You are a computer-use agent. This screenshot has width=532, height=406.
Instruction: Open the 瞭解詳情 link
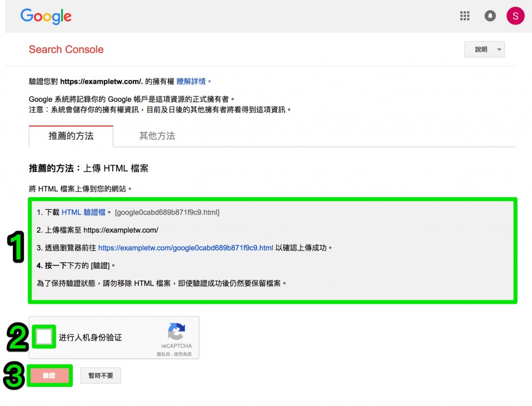pos(191,82)
